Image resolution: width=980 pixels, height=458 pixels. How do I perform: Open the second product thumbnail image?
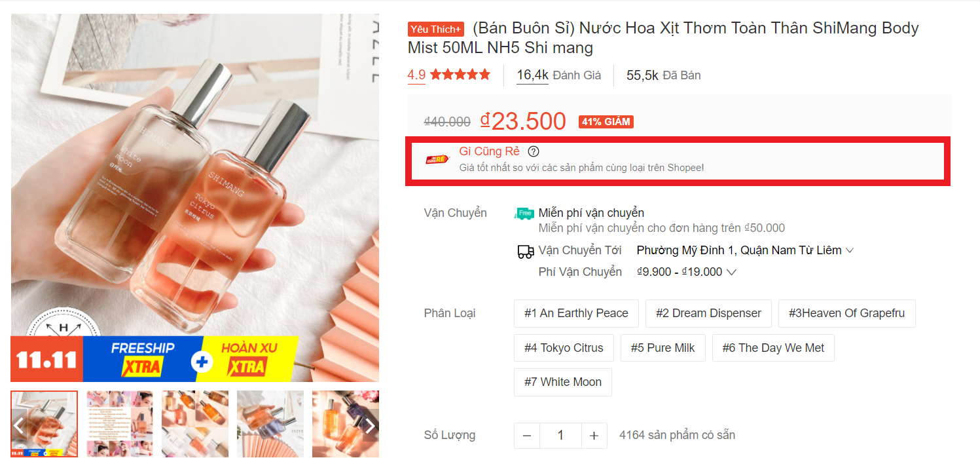coord(120,424)
